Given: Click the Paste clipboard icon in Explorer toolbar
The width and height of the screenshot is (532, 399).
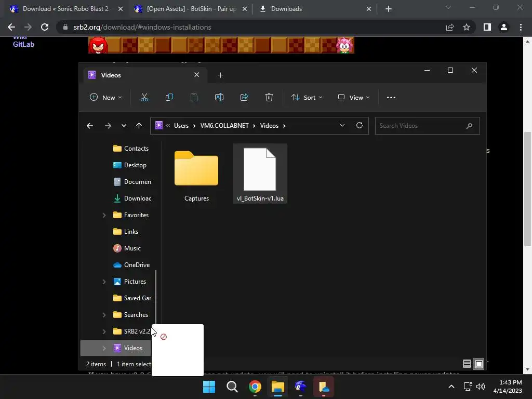Looking at the screenshot, I should (194, 97).
